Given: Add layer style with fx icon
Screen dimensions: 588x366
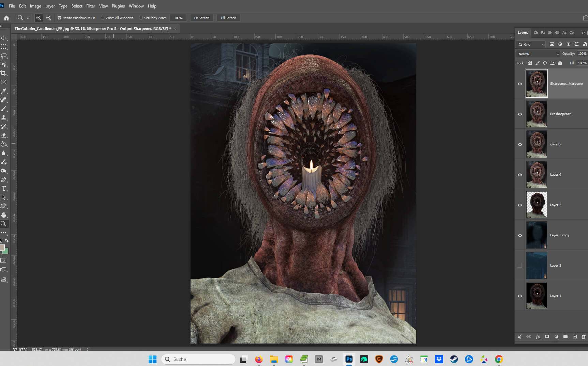Looking at the screenshot, I should (x=538, y=336).
